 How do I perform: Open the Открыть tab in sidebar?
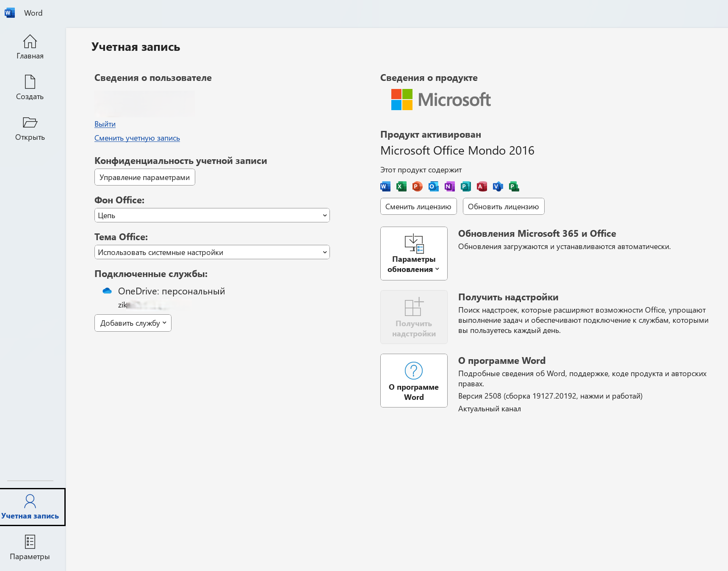pos(30,128)
